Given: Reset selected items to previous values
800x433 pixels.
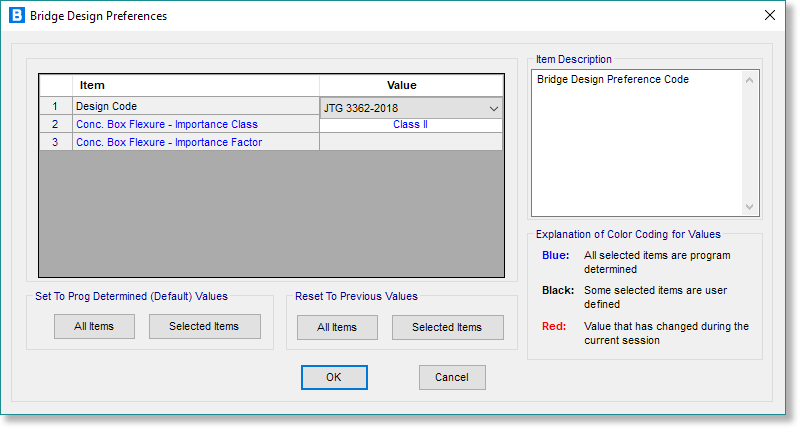Looking at the screenshot, I should pyautogui.click(x=447, y=327).
